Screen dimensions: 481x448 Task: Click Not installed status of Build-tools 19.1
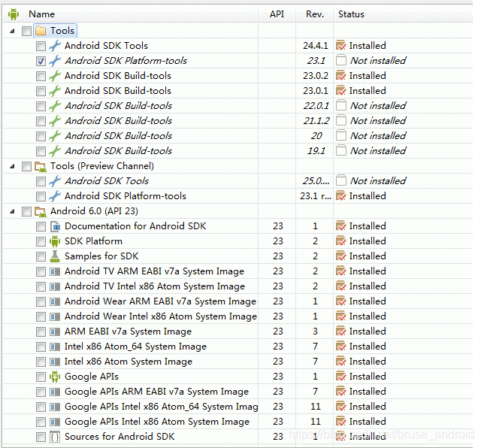378,151
